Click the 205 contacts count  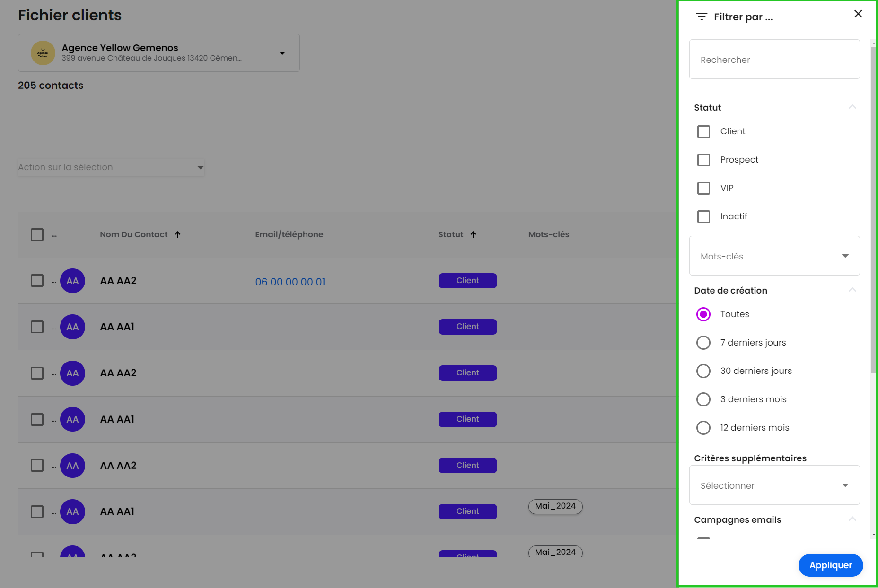51,86
